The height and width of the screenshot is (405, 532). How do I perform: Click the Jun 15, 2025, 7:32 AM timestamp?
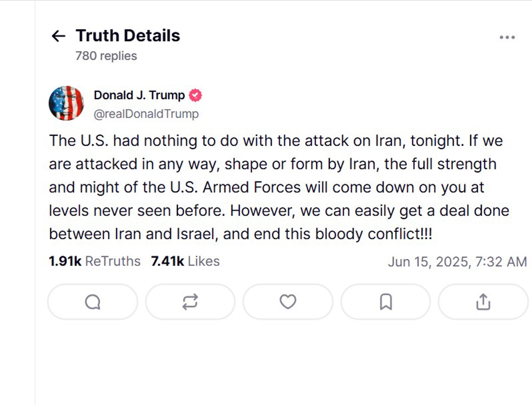pyautogui.click(x=457, y=262)
